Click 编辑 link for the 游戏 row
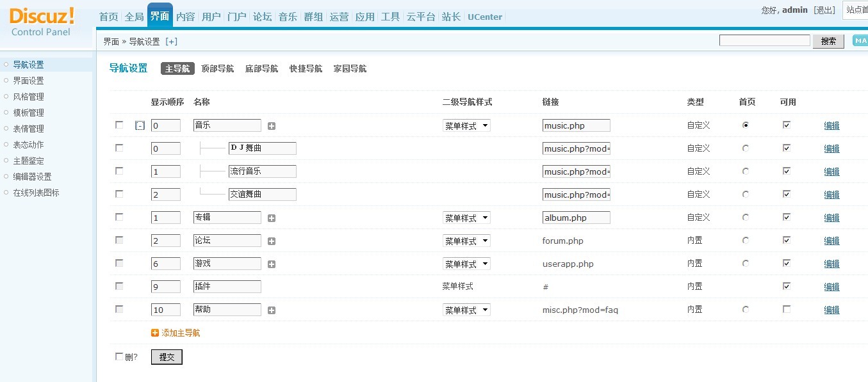This screenshot has width=868, height=382. tap(831, 264)
